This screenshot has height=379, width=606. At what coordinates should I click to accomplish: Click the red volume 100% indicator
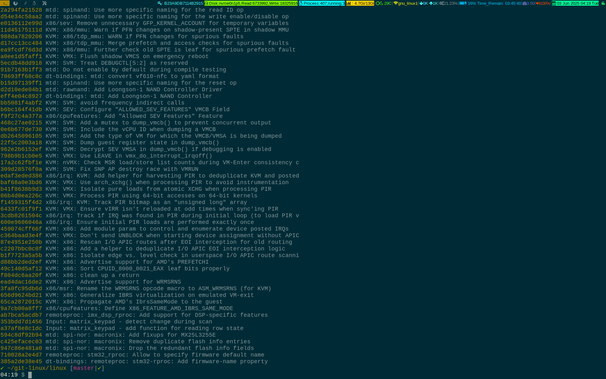(x=543, y=3)
